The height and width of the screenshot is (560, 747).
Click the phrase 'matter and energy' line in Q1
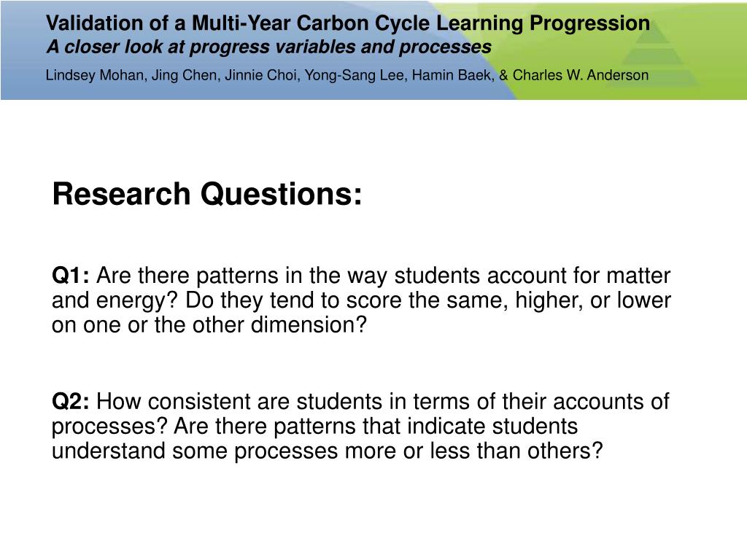pyautogui.click(x=361, y=289)
